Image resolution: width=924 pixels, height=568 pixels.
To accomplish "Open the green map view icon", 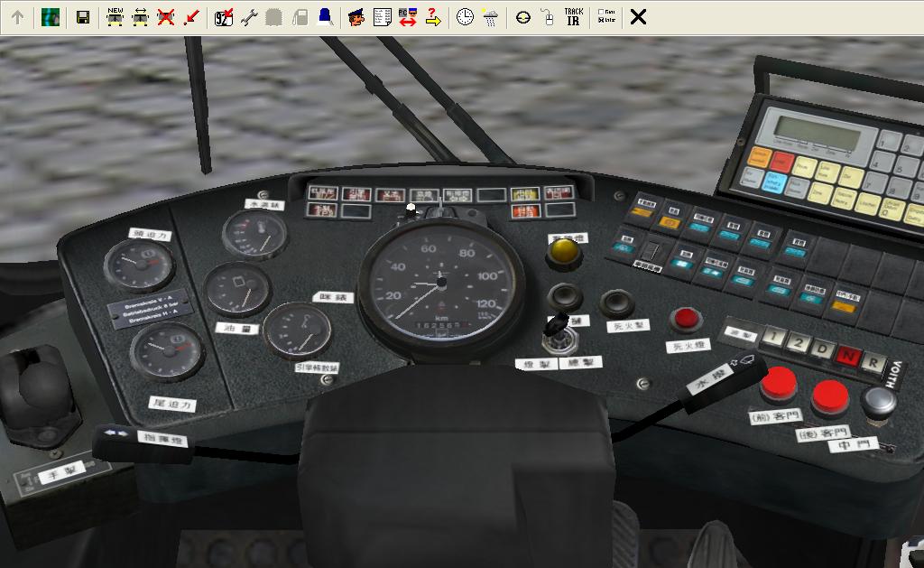I will click(x=51, y=17).
